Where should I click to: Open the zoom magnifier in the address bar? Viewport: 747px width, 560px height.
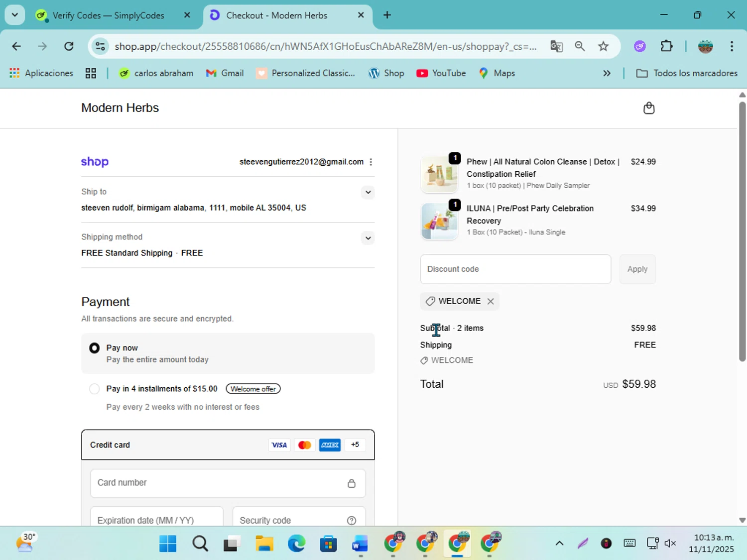[x=580, y=46]
